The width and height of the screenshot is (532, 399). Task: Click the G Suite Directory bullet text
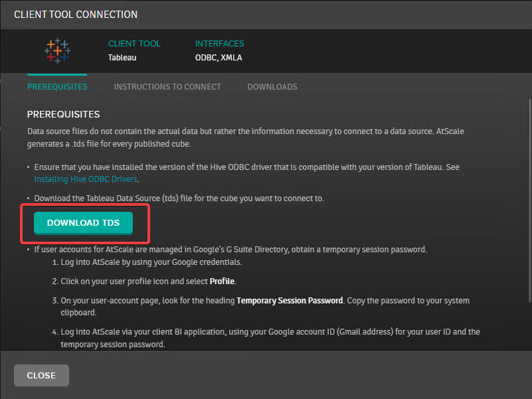(230, 250)
